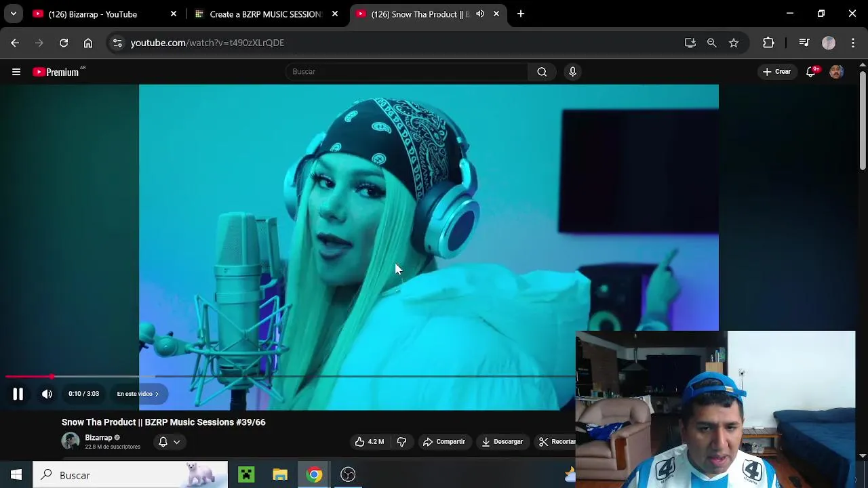868x488 pixels.
Task: Open the tab search dropdown
Action: [x=13, y=14]
